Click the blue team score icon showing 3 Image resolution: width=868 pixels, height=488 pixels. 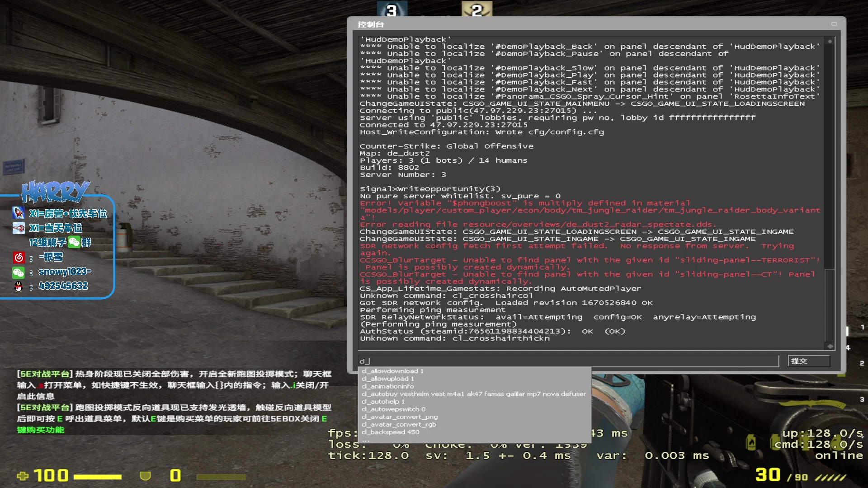pos(392,9)
